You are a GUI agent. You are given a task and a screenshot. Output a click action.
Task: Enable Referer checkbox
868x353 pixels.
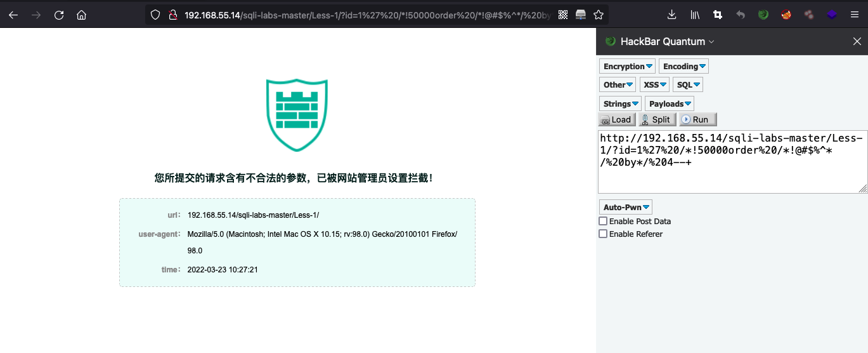(603, 234)
